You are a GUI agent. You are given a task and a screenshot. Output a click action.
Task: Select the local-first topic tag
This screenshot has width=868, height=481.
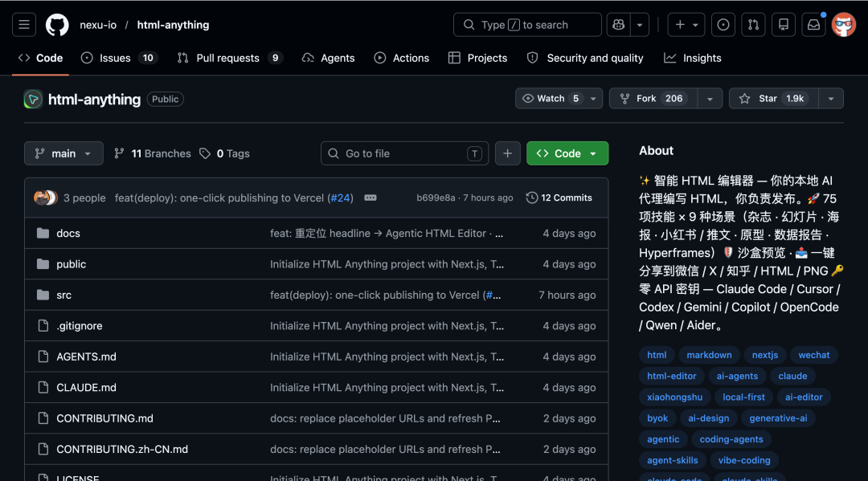tap(743, 397)
